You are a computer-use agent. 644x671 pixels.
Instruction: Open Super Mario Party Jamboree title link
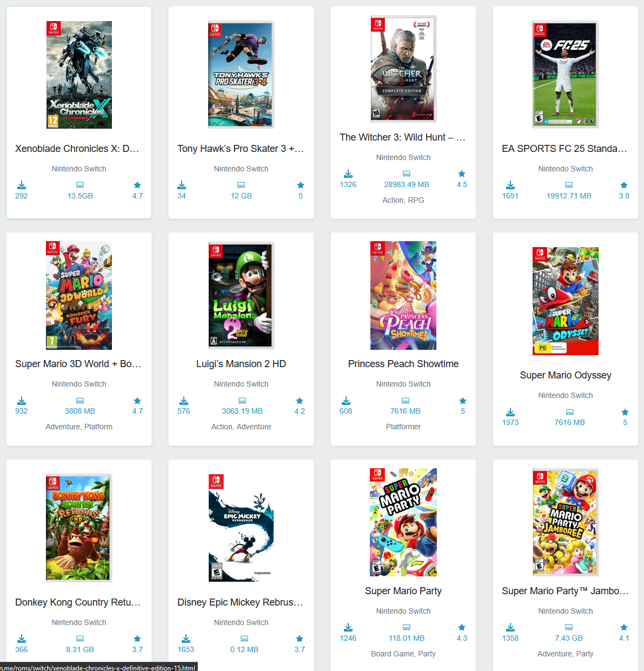(566, 591)
